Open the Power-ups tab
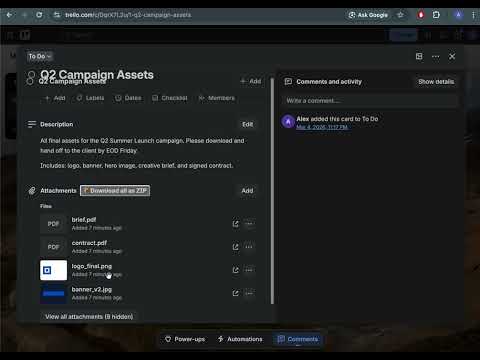480x360 pixels. coord(185,339)
